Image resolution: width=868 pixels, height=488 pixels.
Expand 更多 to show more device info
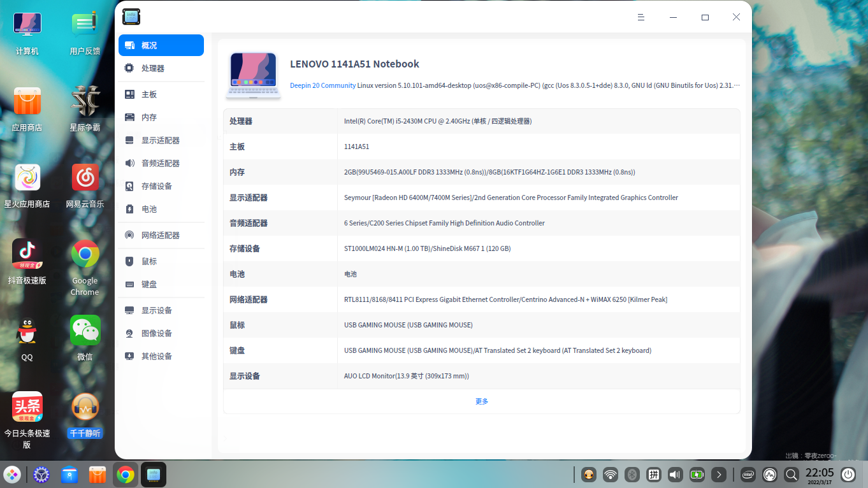(x=481, y=401)
